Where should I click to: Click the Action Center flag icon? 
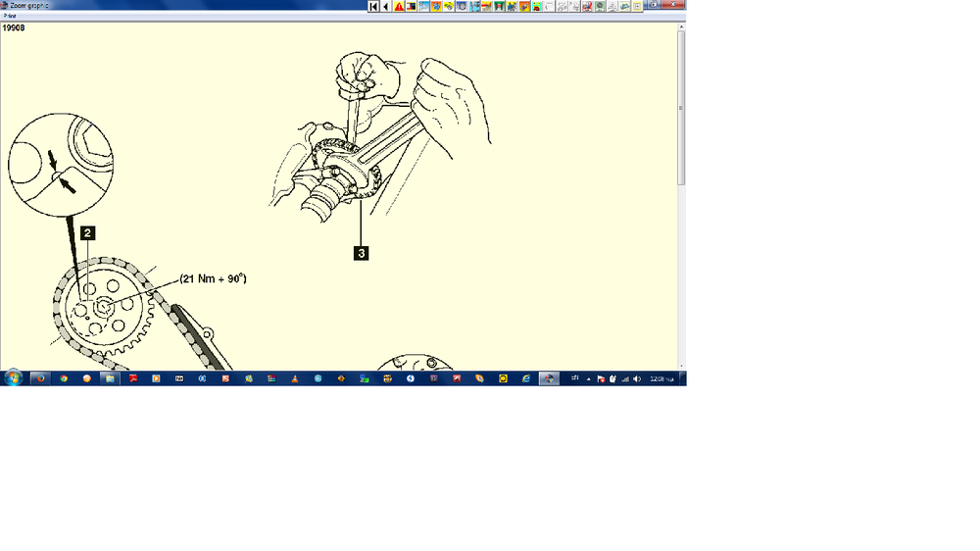click(x=601, y=379)
